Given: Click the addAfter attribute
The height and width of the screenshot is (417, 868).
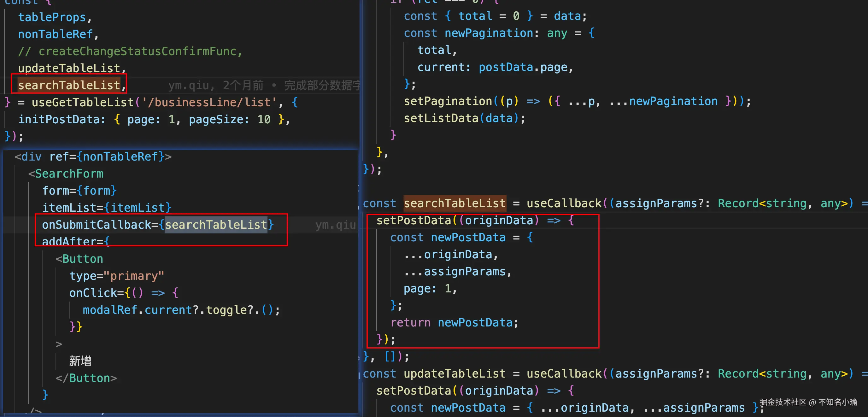Looking at the screenshot, I should pyautogui.click(x=69, y=241).
